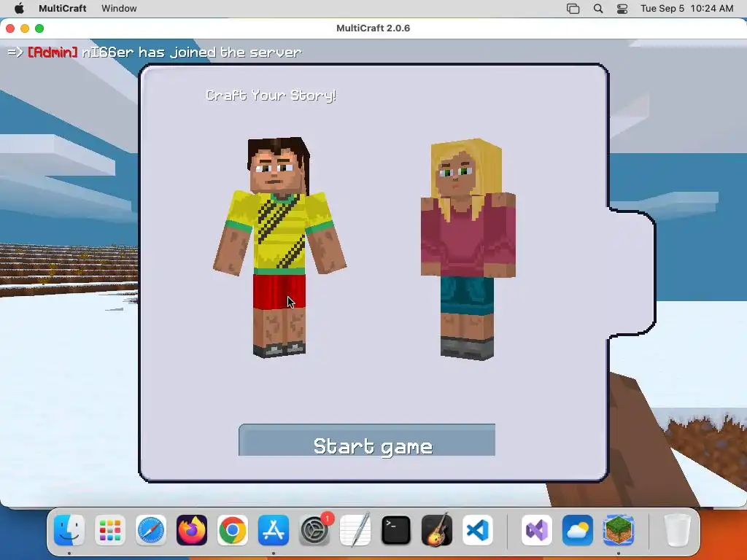Open Finder from the Dock
Screen dimensions: 747x560
tap(69, 530)
